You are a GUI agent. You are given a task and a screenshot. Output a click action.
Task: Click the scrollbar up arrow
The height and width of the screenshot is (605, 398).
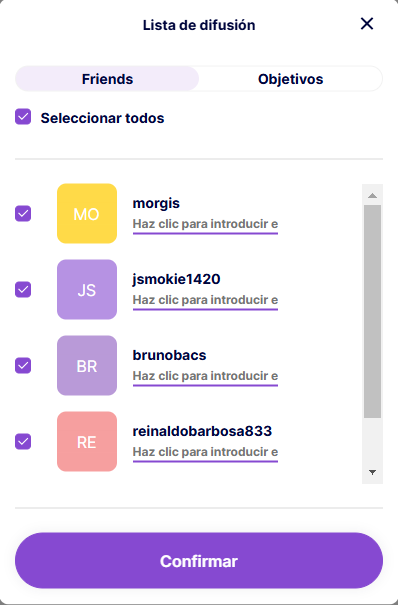point(372,196)
